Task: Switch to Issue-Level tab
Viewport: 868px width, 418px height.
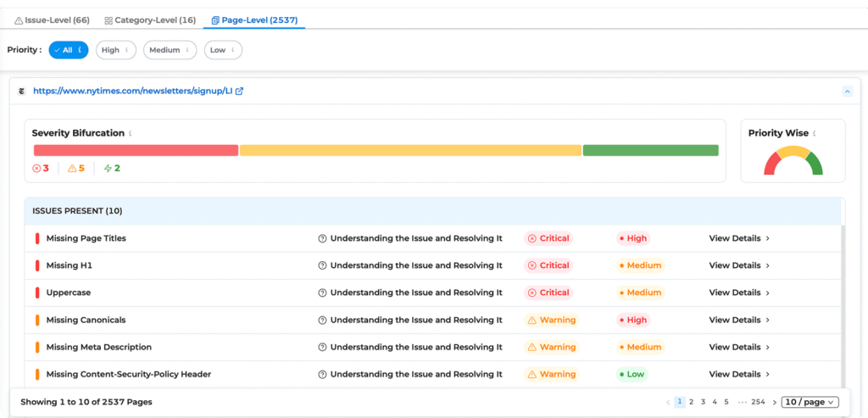Action: [53, 20]
